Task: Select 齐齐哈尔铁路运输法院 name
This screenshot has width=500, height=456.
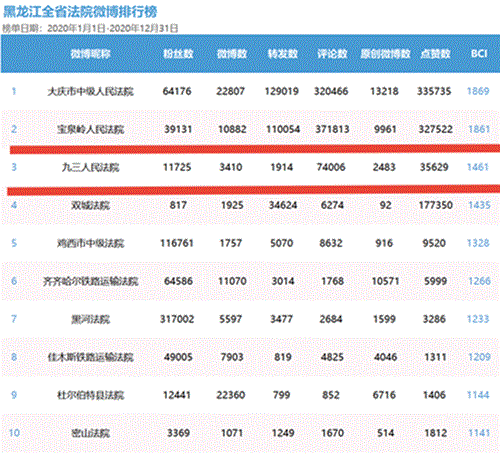Action: coord(90,281)
